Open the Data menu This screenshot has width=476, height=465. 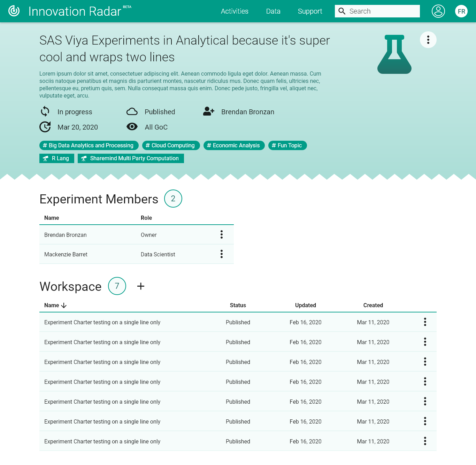pos(273,11)
